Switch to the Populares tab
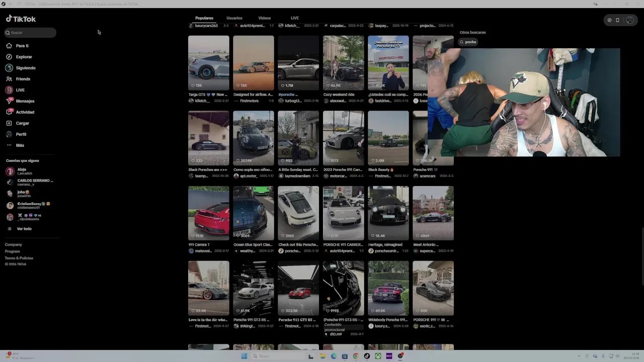The width and height of the screenshot is (644, 362). coord(204,18)
